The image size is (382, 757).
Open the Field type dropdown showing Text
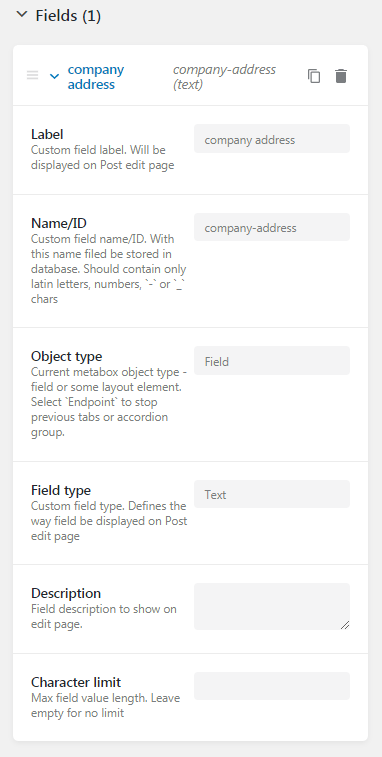[272, 494]
